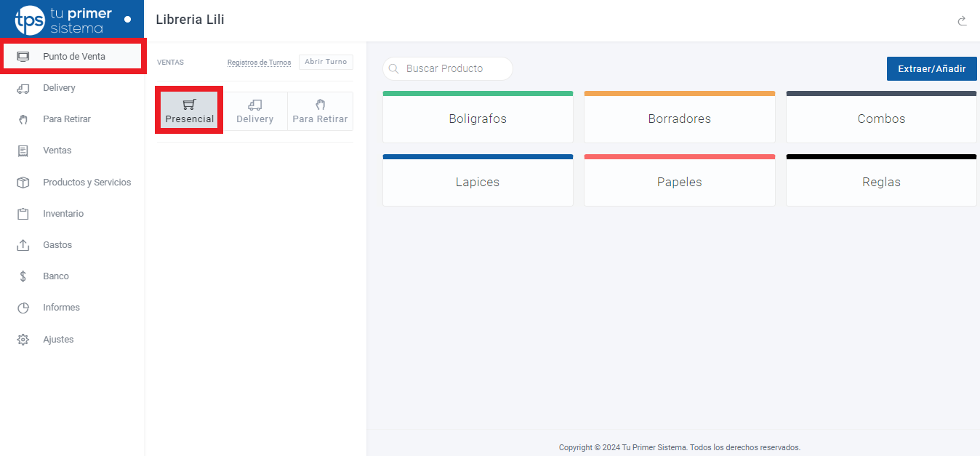The image size is (980, 456).
Task: Click the Inventario clipboard icon
Action: tap(23, 214)
